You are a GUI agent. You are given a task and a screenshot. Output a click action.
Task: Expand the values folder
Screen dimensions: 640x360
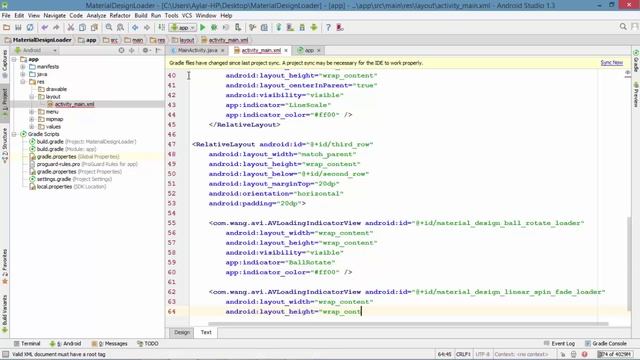click(32, 127)
